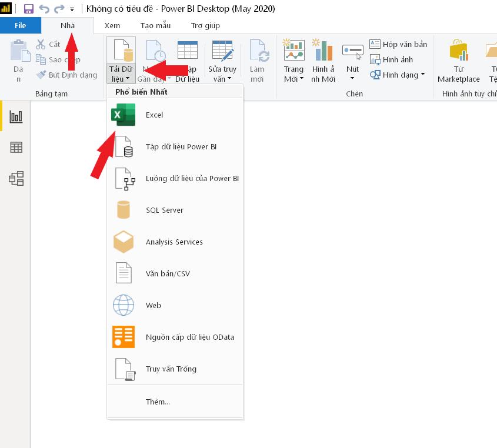
Task: Choose SQL Server data source
Action: tap(175, 210)
